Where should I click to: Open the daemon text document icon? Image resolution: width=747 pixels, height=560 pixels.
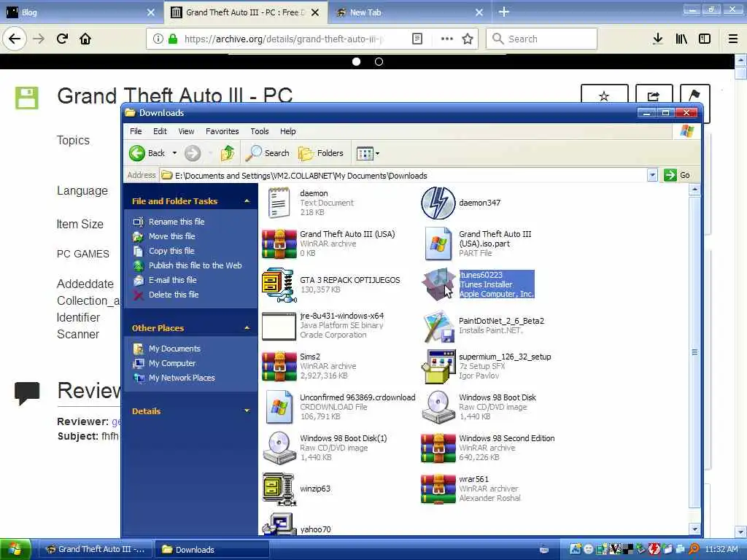(279, 203)
